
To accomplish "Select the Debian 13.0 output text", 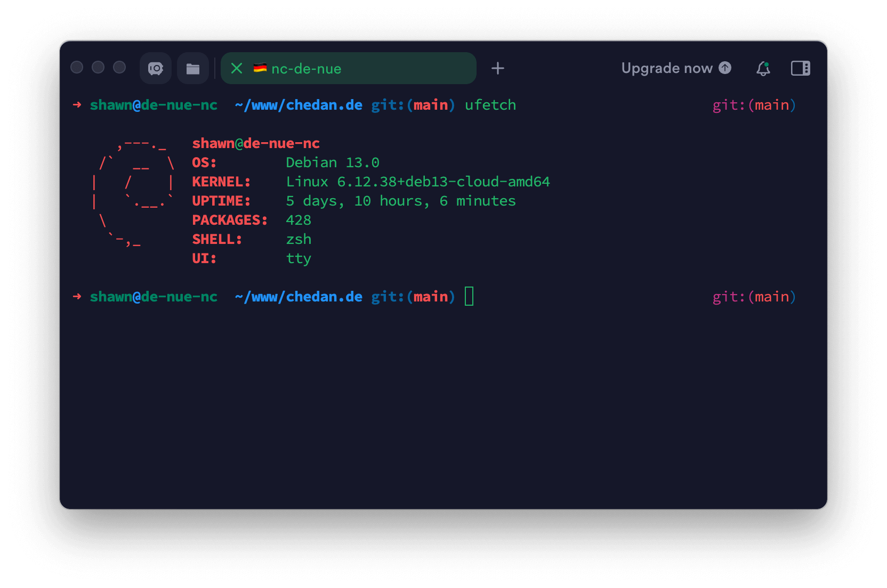I will click(x=333, y=162).
